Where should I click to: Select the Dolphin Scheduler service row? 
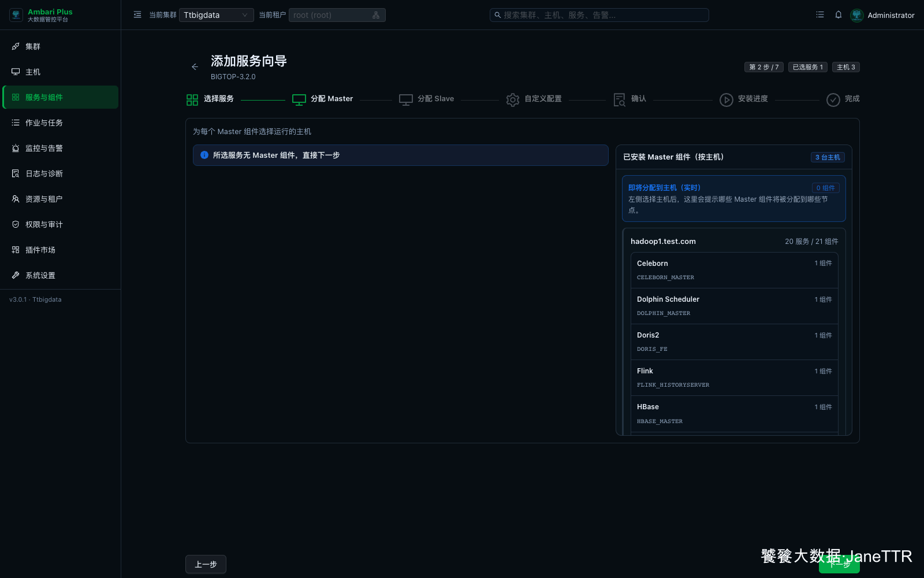(734, 306)
